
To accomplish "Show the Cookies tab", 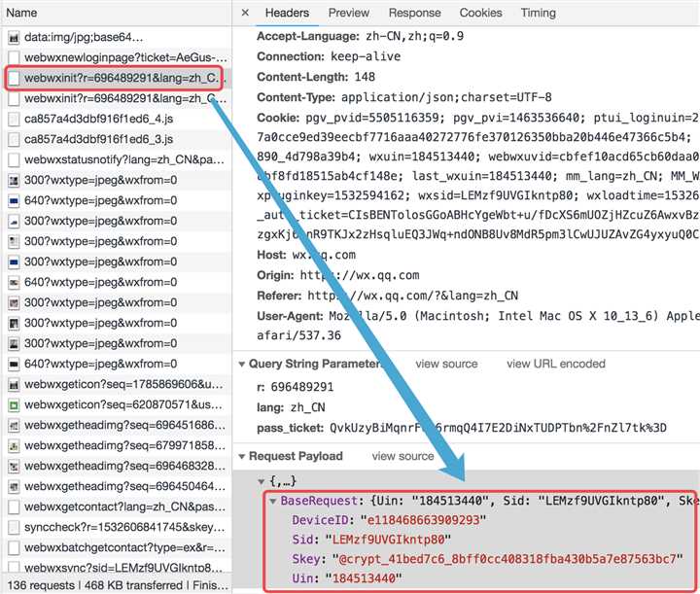I will (x=481, y=13).
